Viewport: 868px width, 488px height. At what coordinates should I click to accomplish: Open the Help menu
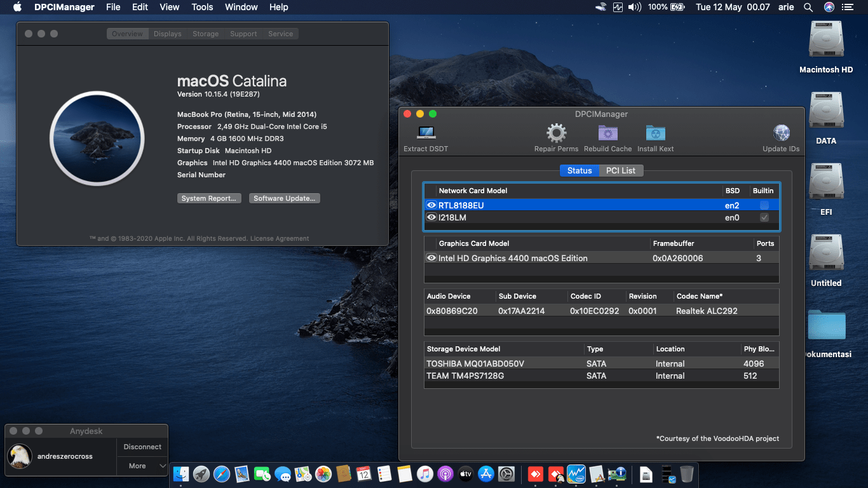click(279, 7)
